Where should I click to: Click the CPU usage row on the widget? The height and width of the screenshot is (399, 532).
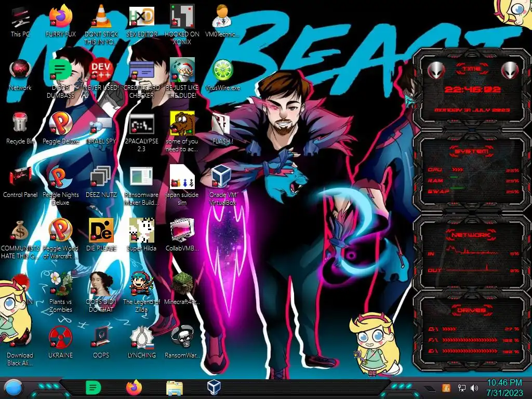(x=473, y=170)
